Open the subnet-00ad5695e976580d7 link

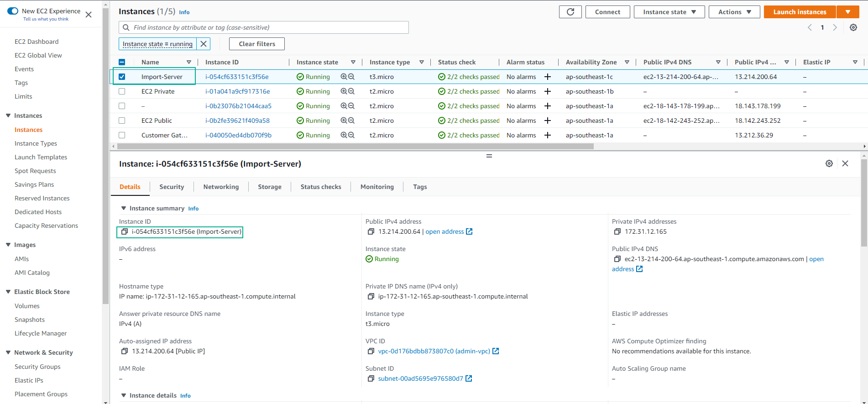(x=420, y=378)
